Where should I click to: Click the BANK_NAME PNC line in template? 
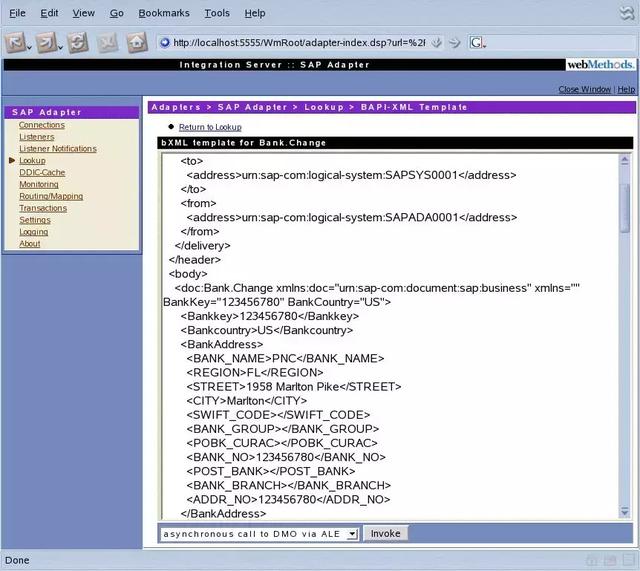(285, 358)
